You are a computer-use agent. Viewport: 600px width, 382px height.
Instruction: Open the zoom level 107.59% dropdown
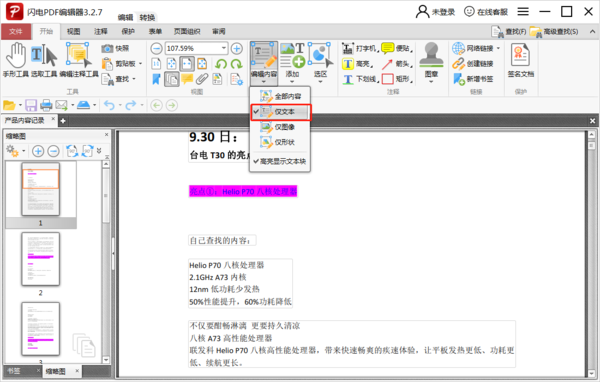224,48
